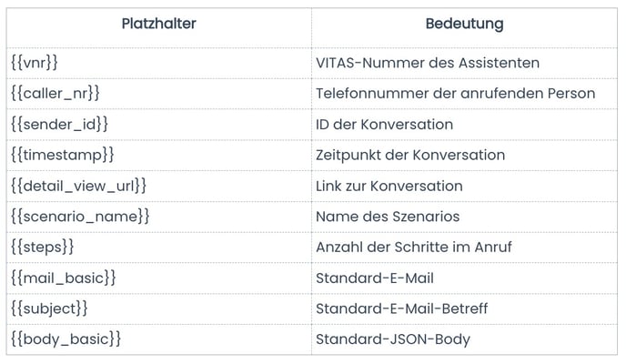This screenshot has width=626, height=364.
Task: Click Telefonnummer der anrufenden Person text
Action: click(455, 94)
